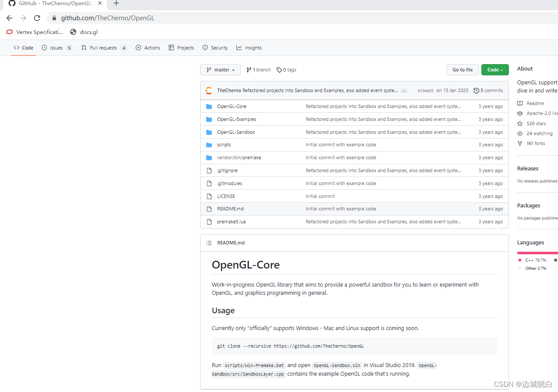The image size is (558, 392).
Task: Open the Readme link in About
Action: [531, 103]
